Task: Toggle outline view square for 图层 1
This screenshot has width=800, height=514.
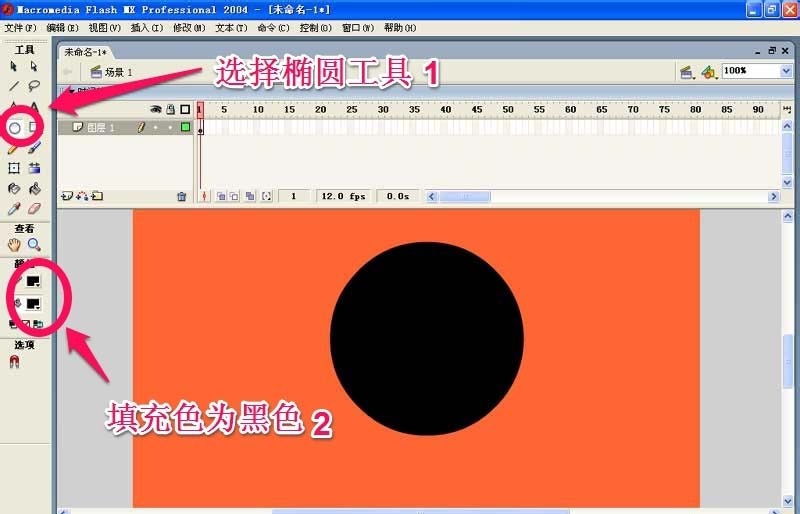Action: tap(185, 128)
